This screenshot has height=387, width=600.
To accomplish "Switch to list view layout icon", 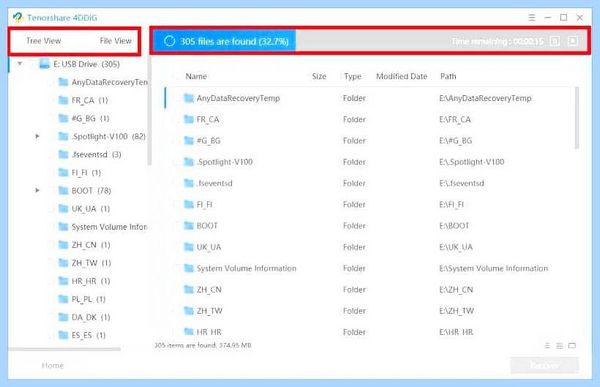I will (x=548, y=346).
